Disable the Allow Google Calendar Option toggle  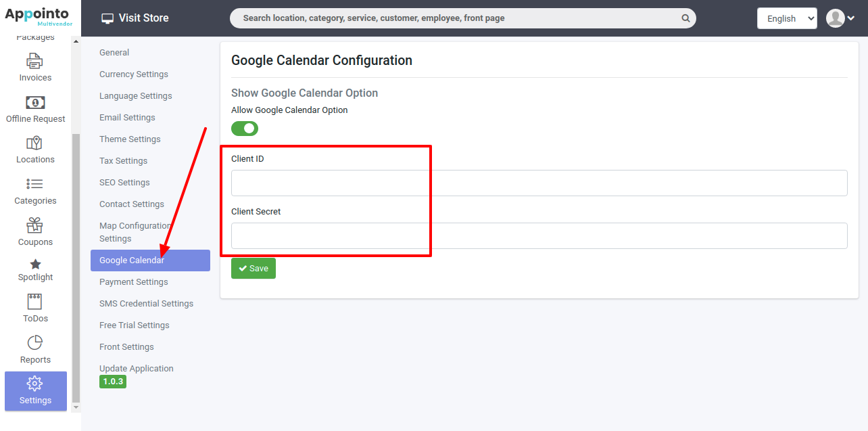coord(245,128)
